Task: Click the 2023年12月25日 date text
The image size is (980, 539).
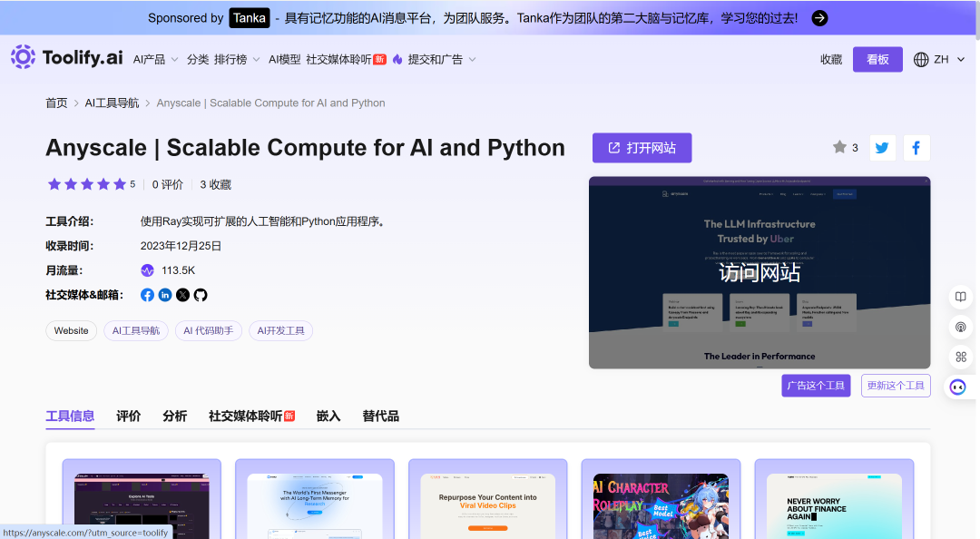Action: [x=181, y=246]
